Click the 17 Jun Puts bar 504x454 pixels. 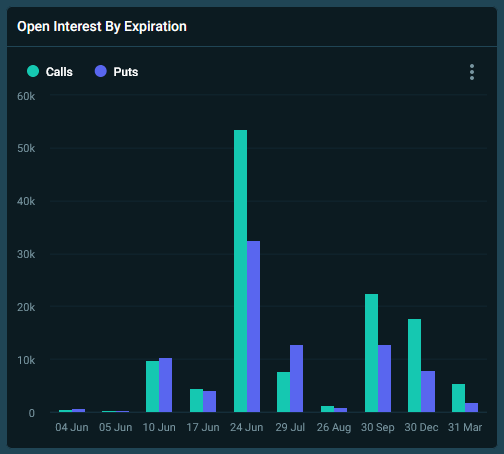click(209, 402)
